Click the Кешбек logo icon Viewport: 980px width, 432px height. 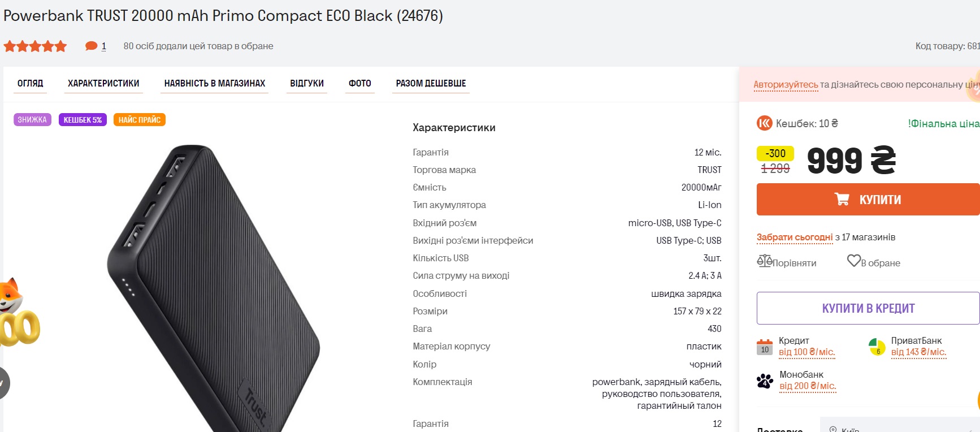(x=764, y=123)
